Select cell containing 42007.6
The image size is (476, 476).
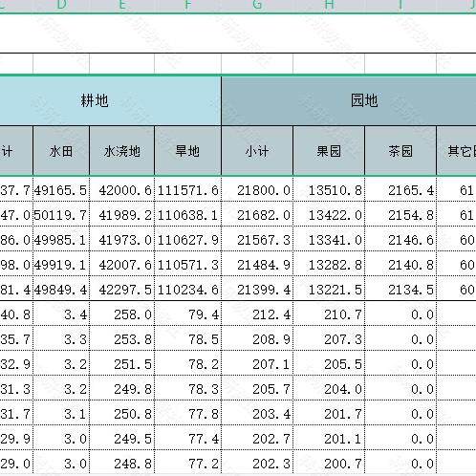(122, 264)
